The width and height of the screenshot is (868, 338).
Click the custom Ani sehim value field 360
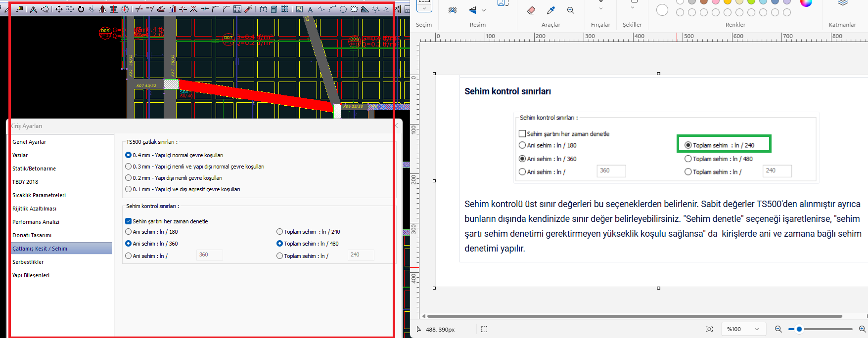(210, 255)
